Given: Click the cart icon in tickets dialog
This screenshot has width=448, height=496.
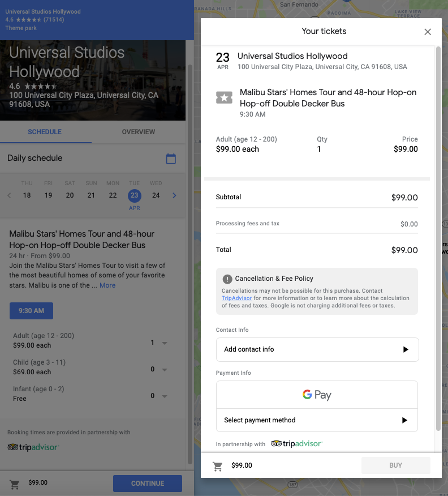Looking at the screenshot, I should pyautogui.click(x=217, y=466).
